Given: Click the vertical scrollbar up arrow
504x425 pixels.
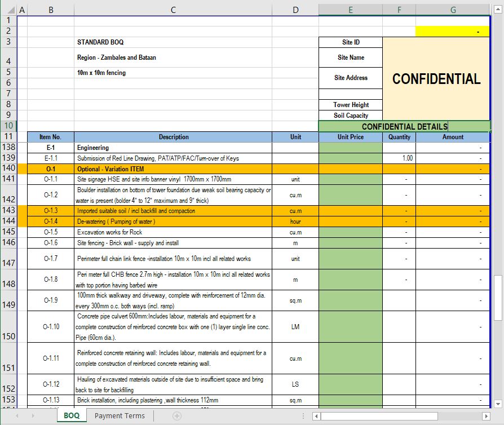Looking at the screenshot, I should pos(498,10).
